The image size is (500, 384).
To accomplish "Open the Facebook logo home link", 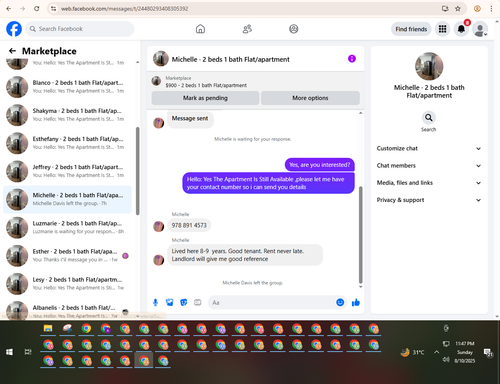I will [x=14, y=29].
